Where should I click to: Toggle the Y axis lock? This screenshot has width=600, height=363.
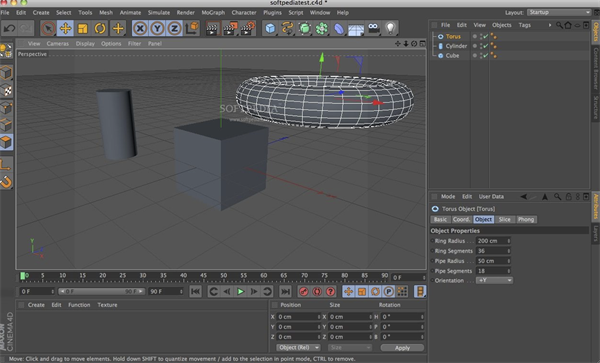pos(157,28)
